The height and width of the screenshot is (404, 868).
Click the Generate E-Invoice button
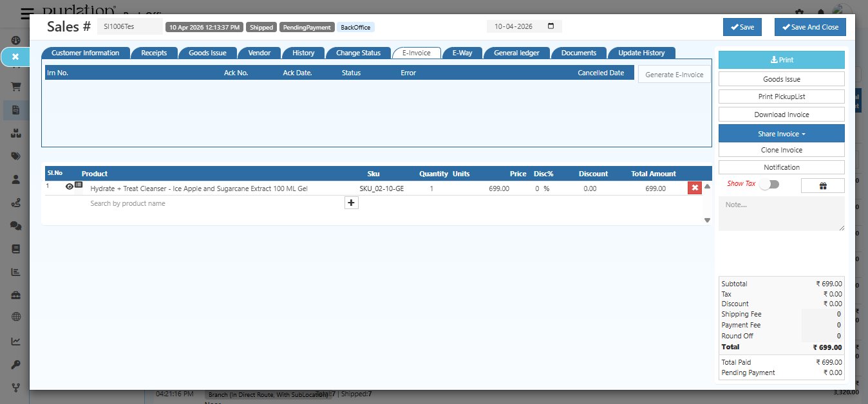point(674,74)
